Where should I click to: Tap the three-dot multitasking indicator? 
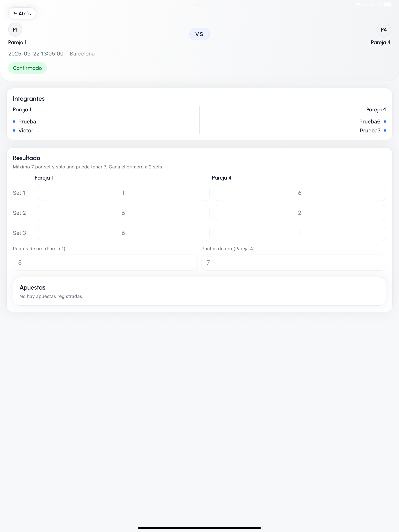(199, 4)
